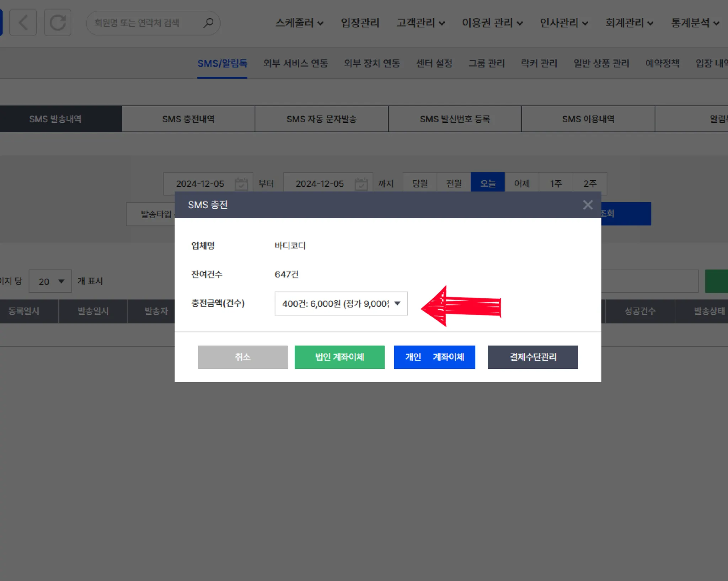Click the 취소 button
Image resolution: width=728 pixels, height=581 pixels.
tap(243, 357)
